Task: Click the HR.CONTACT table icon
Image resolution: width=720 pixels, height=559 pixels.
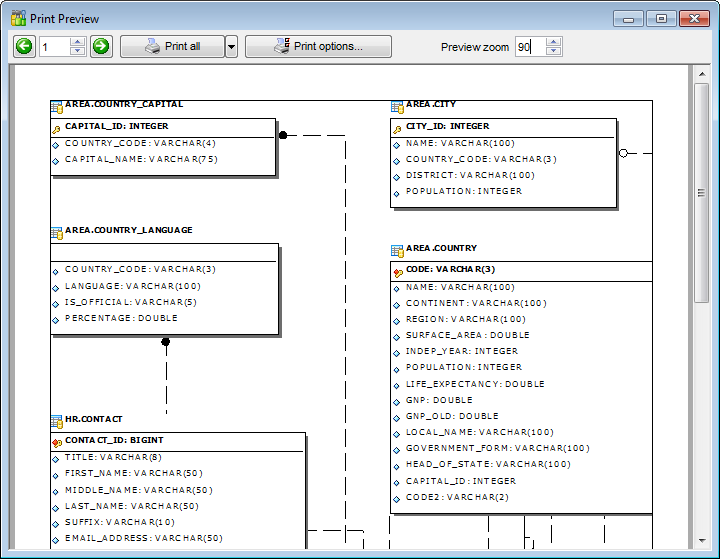Action: [57, 422]
